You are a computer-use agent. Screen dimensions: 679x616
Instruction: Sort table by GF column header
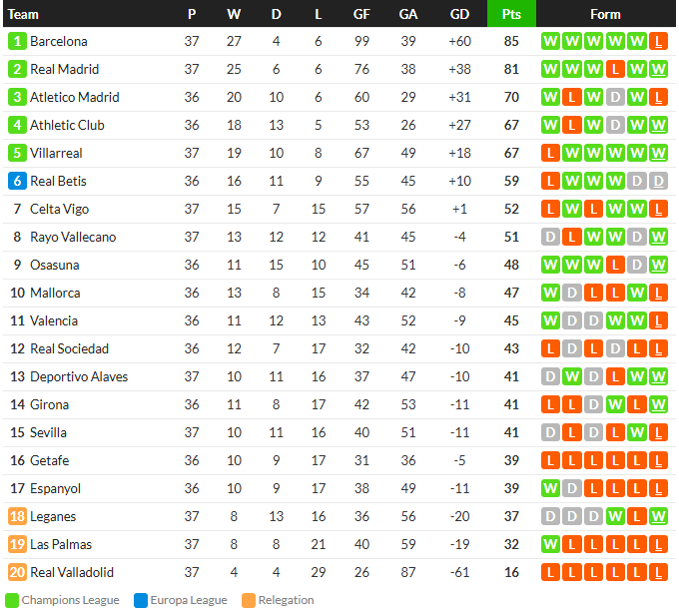361,14
